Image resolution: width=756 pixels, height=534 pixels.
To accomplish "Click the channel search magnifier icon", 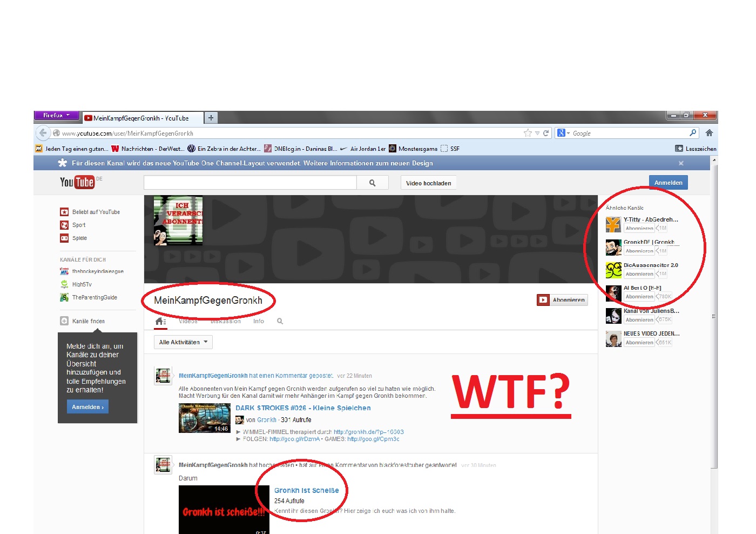I will pos(280,321).
